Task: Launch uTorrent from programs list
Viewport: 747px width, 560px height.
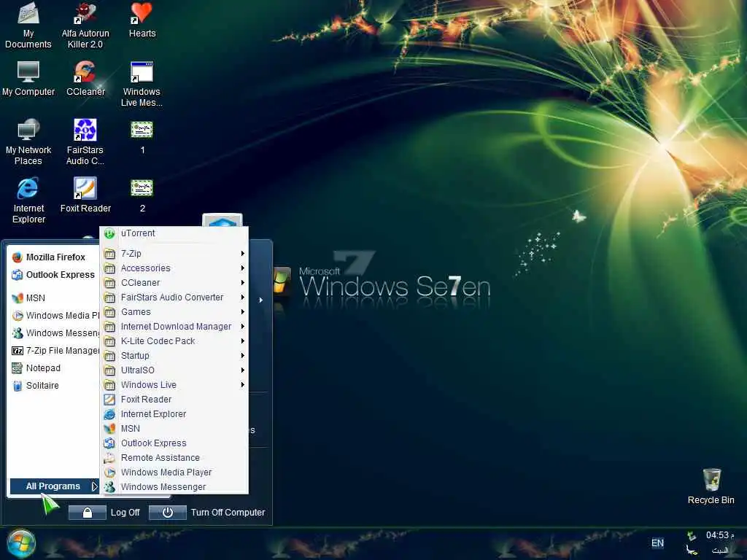Action: [x=174, y=233]
